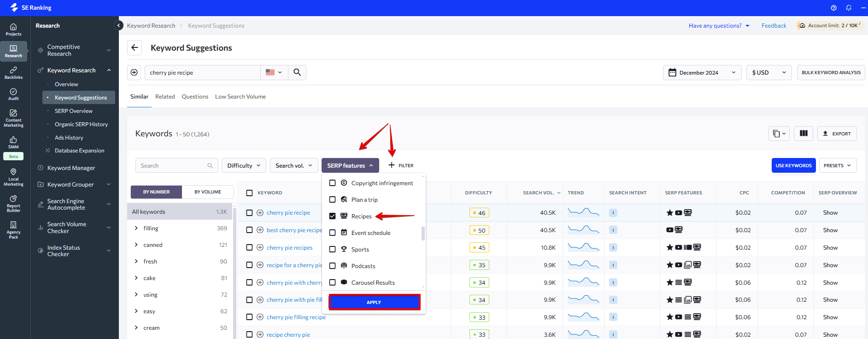The height and width of the screenshot is (339, 868).
Task: Open the copy keywords icon dropdown
Action: coord(779,134)
